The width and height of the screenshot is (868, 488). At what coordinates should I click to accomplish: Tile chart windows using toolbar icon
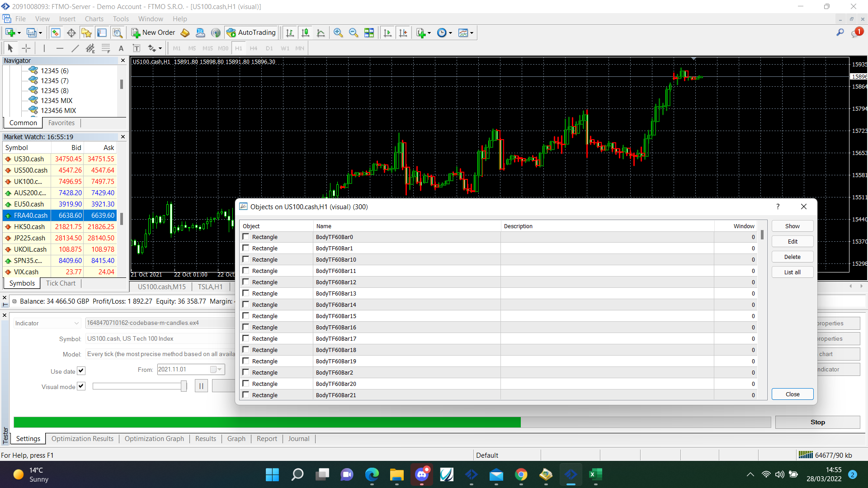coord(369,33)
